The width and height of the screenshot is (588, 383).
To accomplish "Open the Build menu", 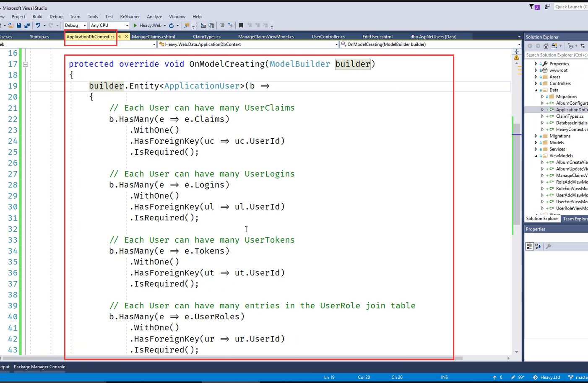I will [x=37, y=16].
